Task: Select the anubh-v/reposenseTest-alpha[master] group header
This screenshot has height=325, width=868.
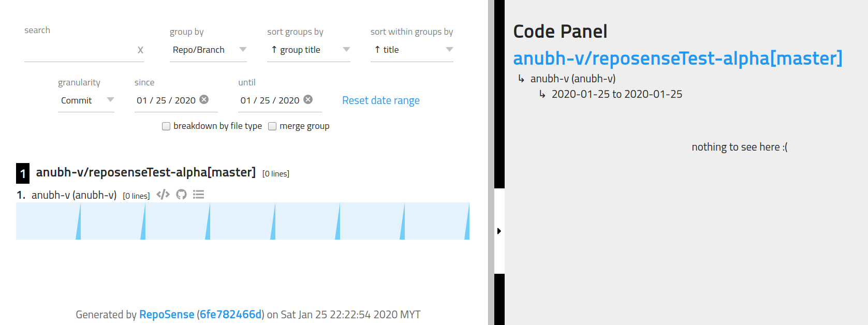Action: tap(145, 172)
